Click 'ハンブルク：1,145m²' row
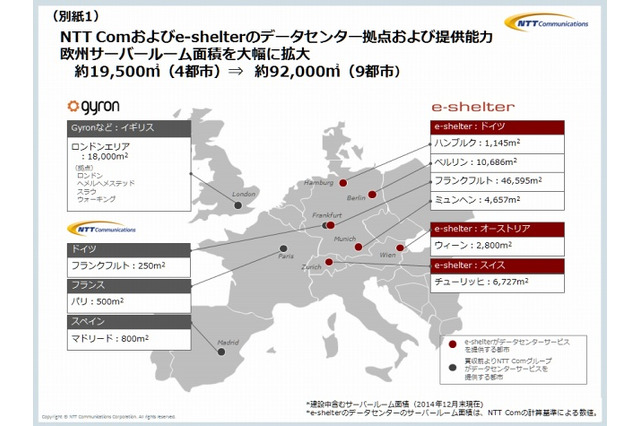This screenshot has height=426, width=640. 497,143
